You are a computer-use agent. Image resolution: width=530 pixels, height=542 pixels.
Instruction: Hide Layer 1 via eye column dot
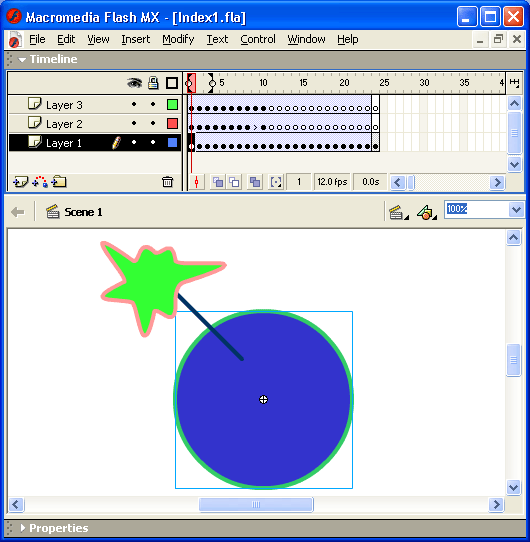tap(134, 142)
